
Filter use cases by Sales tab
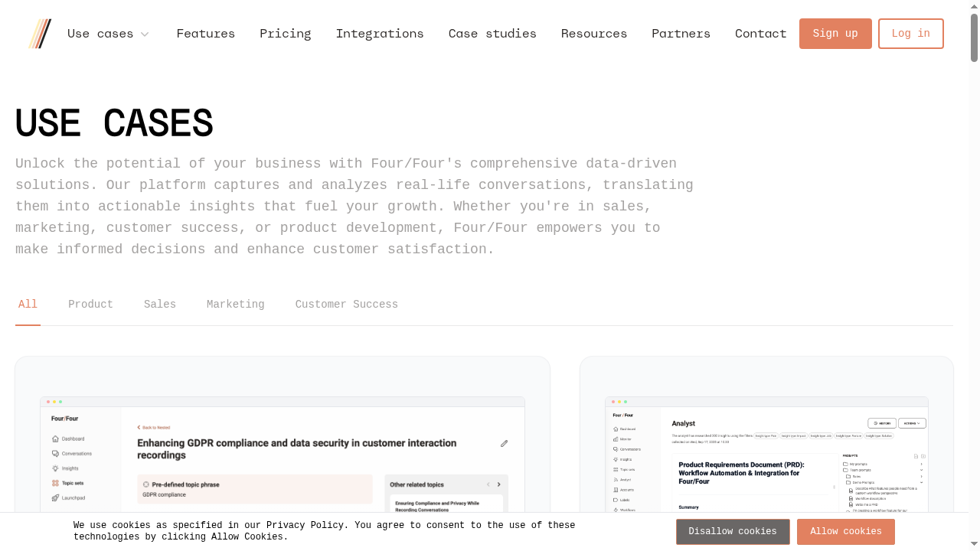click(x=160, y=305)
